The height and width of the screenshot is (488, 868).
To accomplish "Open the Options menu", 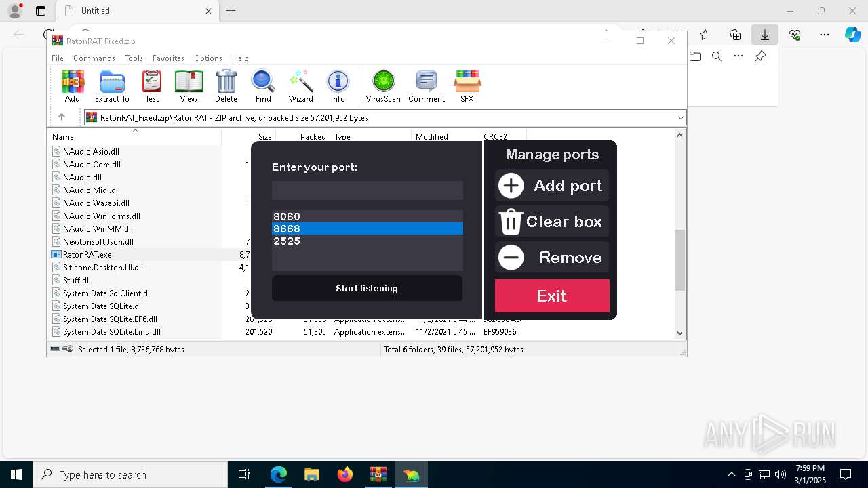I will click(208, 58).
